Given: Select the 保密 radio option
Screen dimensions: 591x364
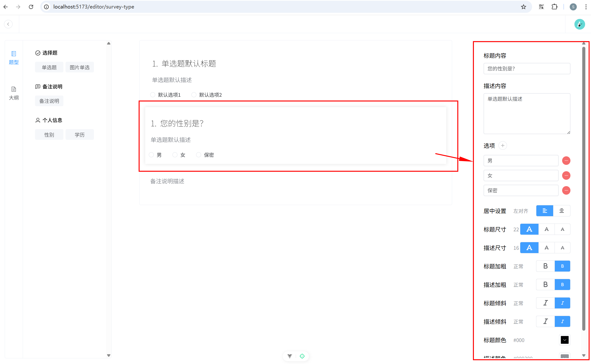Looking at the screenshot, I should click(x=198, y=155).
